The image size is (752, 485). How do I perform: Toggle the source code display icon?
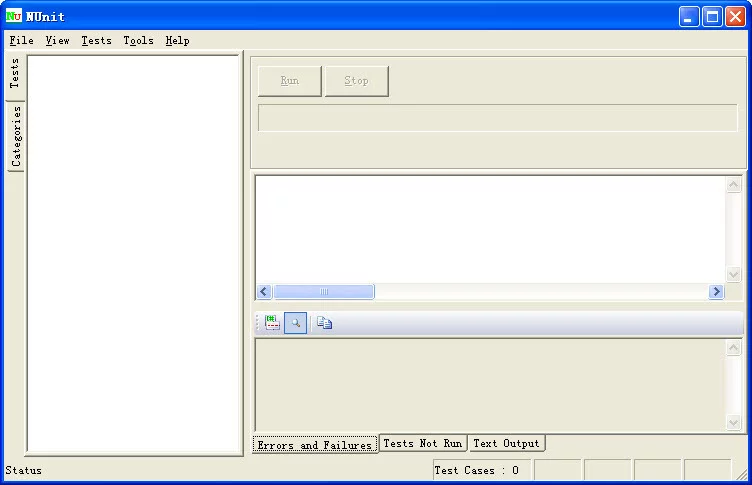pos(272,323)
